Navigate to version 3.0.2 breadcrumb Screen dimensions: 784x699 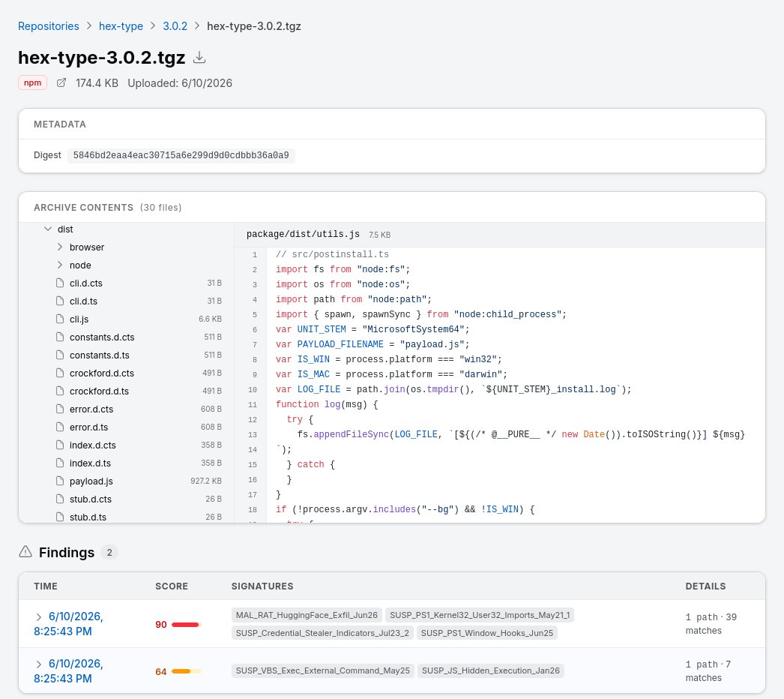(x=175, y=26)
